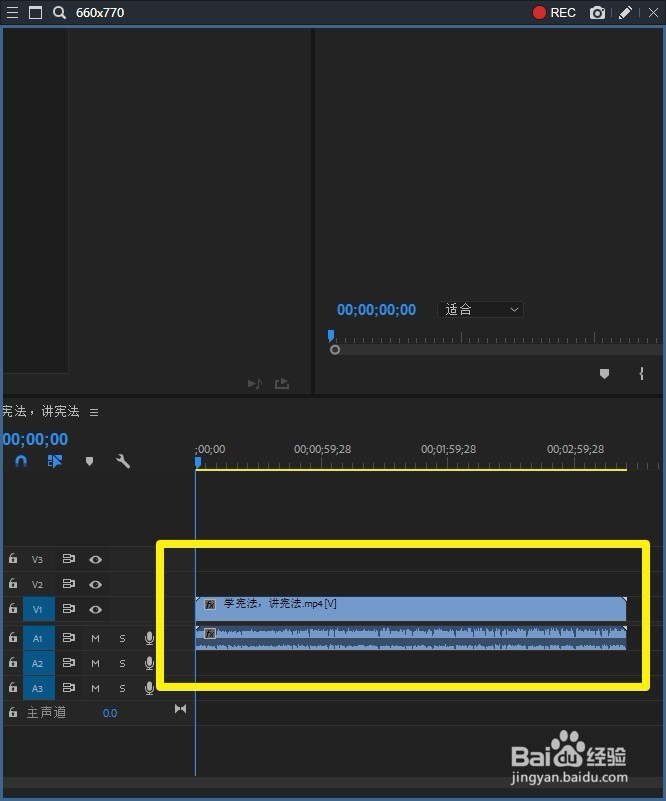
Task: Open the hamburger menu at top left
Action: pos(12,12)
